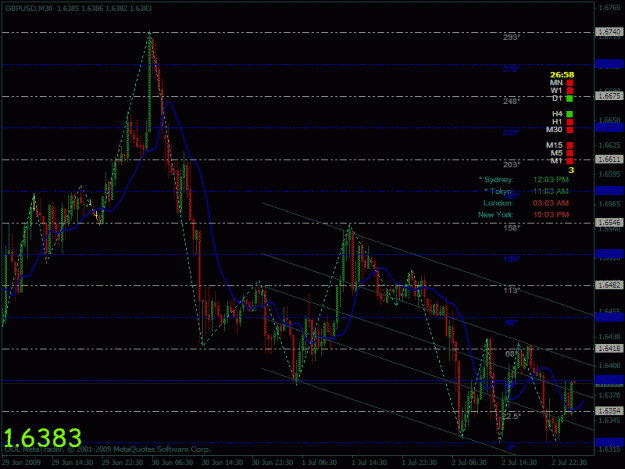The image size is (625, 469).
Task: Click the red W1 trend indicator square
Action: [x=570, y=91]
